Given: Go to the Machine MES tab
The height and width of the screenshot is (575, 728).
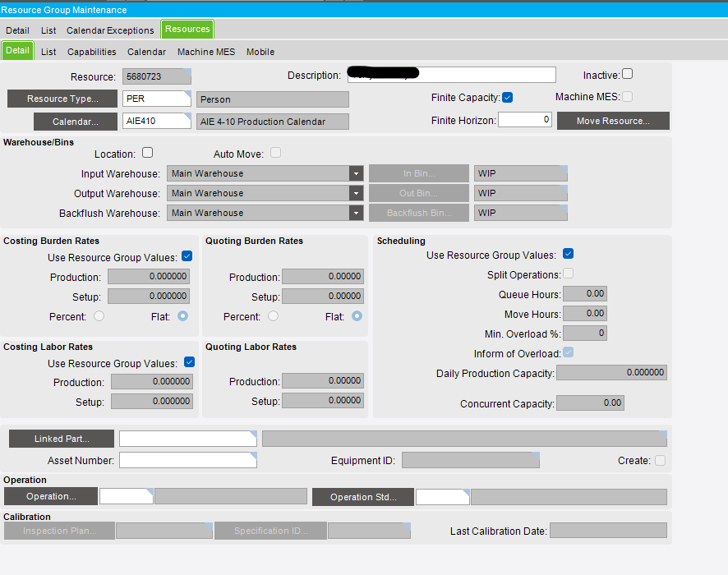Looking at the screenshot, I should (x=206, y=52).
